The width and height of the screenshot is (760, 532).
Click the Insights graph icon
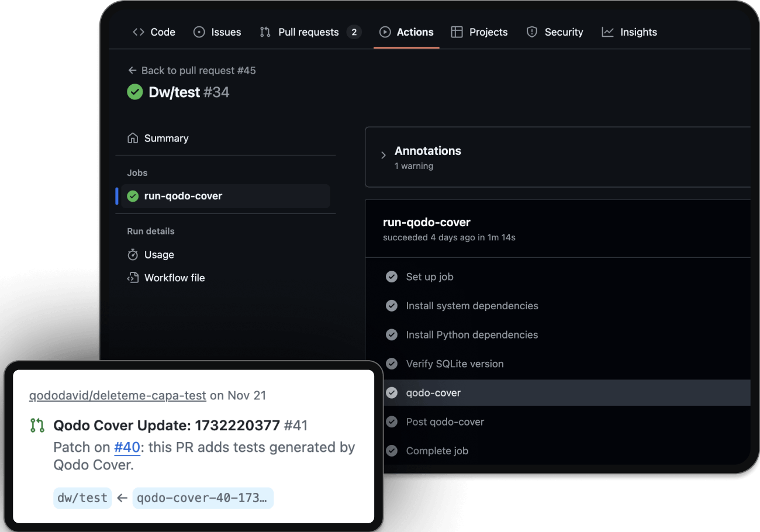[608, 32]
